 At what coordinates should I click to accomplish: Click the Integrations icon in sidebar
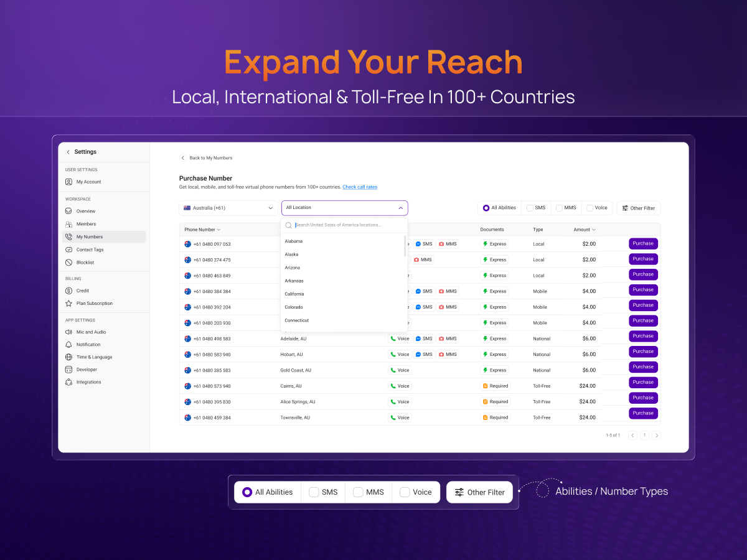[x=68, y=382]
